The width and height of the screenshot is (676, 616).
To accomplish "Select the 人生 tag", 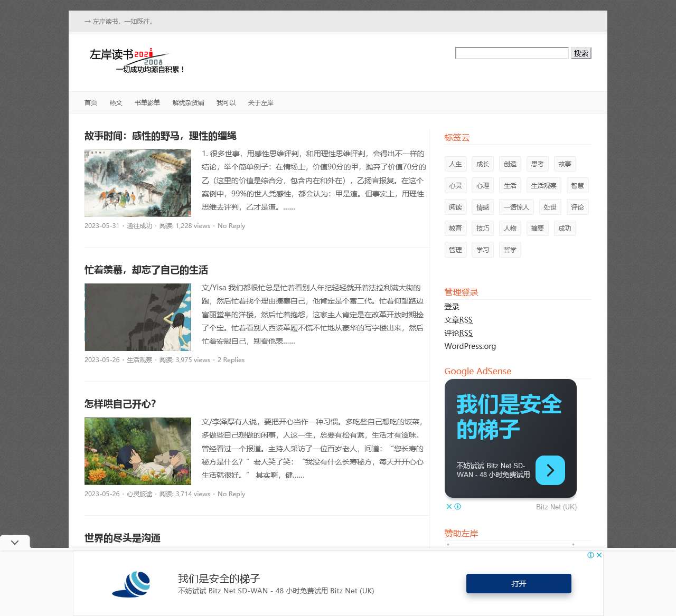I will [x=456, y=164].
